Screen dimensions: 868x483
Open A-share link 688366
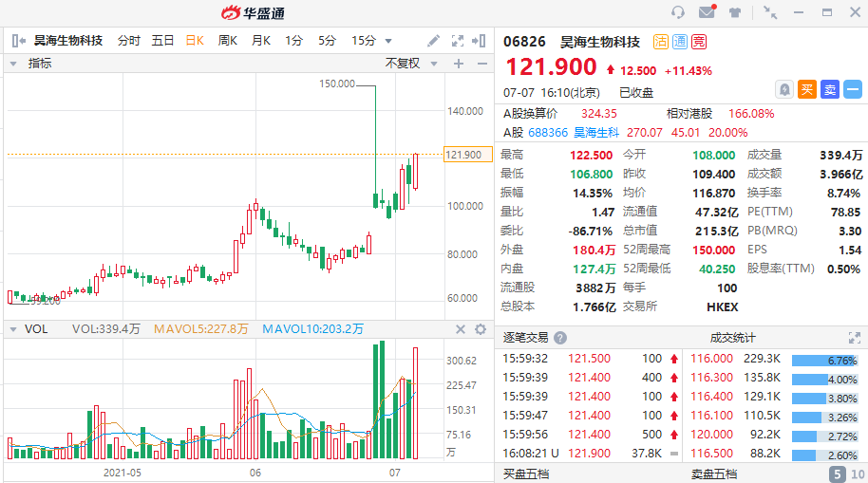(x=548, y=133)
